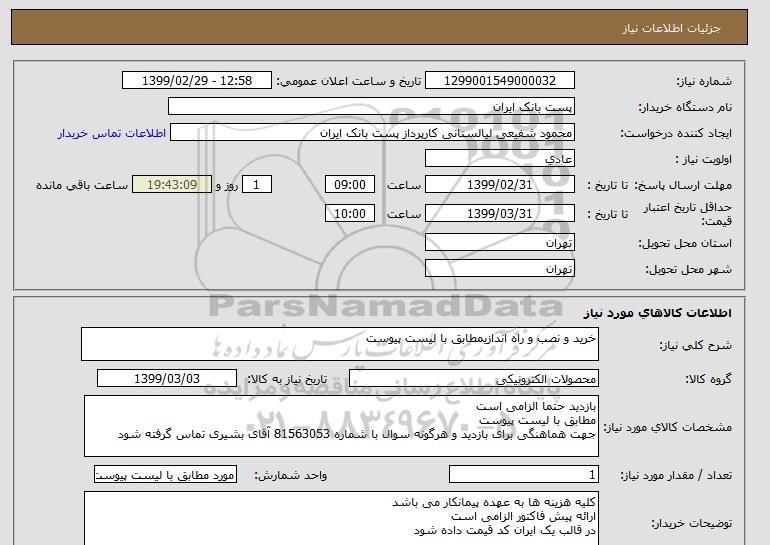Click the general description box خرید و نصب
Screen dimensions: 770x545
[x=340, y=344]
